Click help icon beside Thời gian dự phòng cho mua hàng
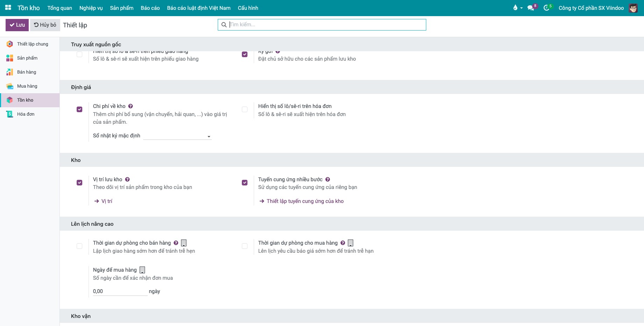 coord(343,243)
